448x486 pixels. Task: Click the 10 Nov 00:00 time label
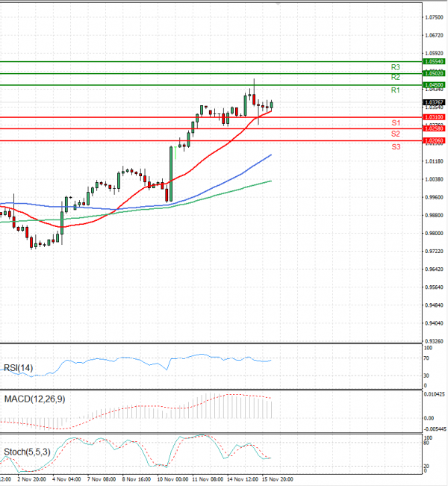coord(172,479)
